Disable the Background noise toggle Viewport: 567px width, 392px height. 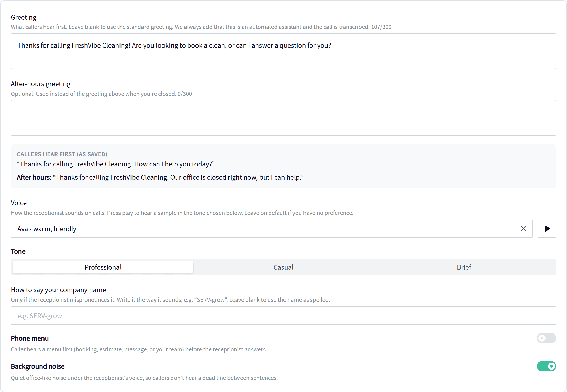[546, 366]
